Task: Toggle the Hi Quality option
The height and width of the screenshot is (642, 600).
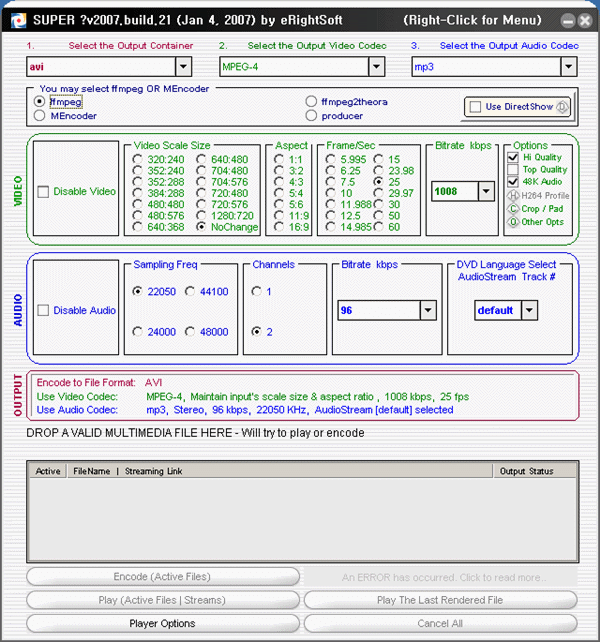Action: click(513, 157)
